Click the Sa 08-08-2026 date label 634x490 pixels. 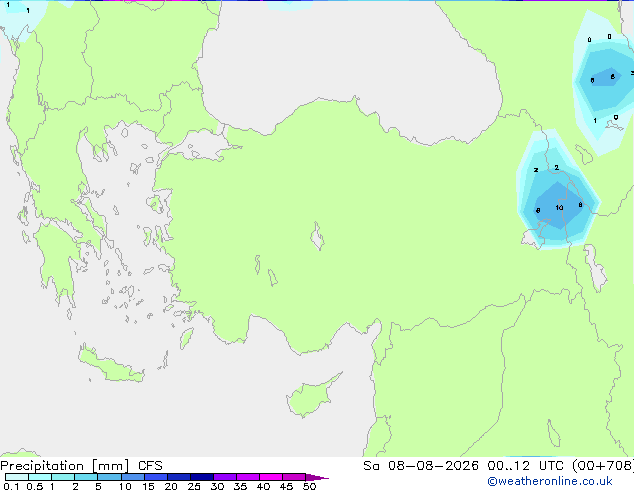click(421, 466)
